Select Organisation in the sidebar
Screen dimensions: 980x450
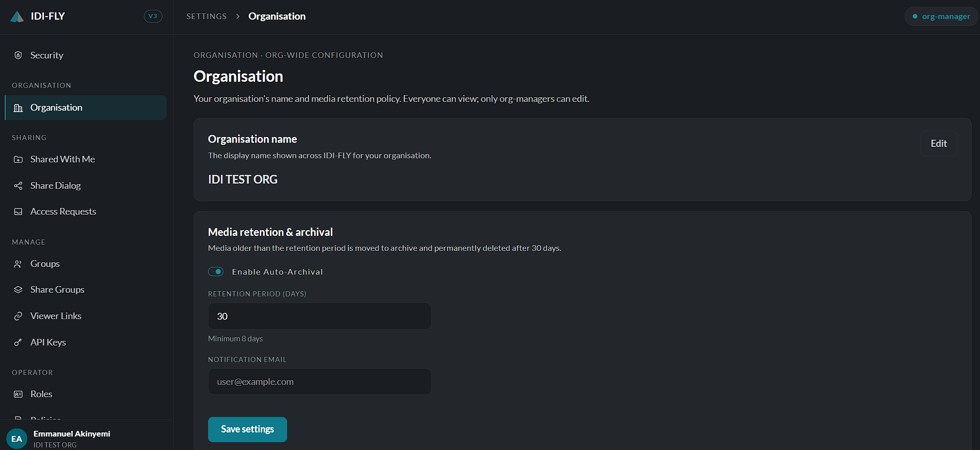pos(85,108)
